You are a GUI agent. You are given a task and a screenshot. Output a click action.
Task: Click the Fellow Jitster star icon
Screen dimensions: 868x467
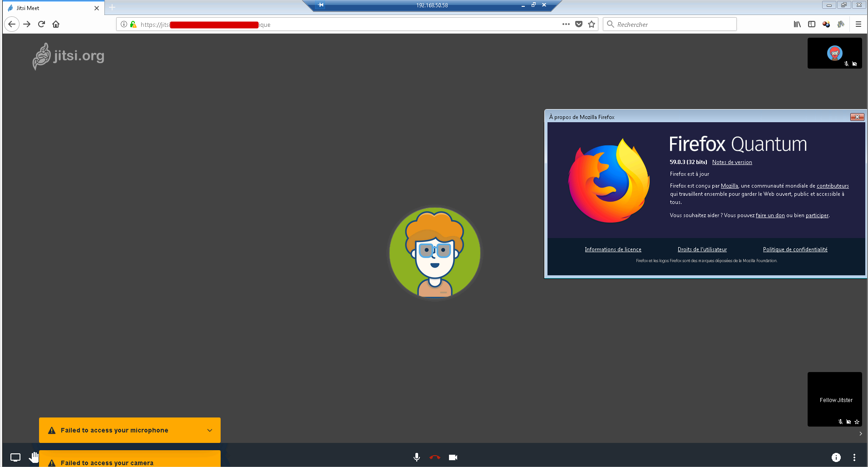(857, 422)
